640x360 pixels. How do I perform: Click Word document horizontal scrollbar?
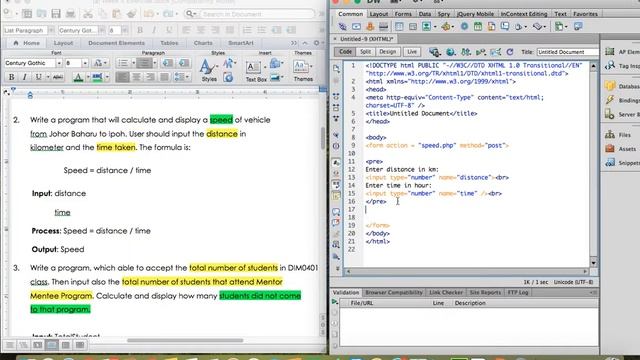[x=185, y=340]
